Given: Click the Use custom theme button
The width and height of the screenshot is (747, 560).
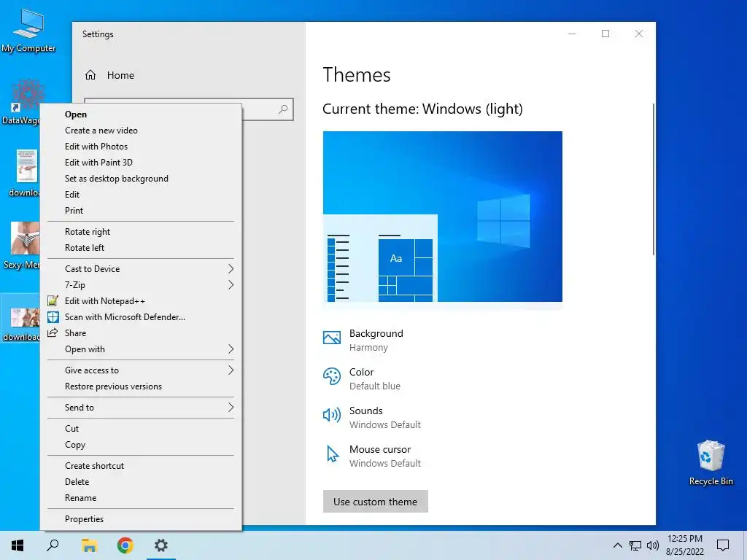Looking at the screenshot, I should (376, 502).
